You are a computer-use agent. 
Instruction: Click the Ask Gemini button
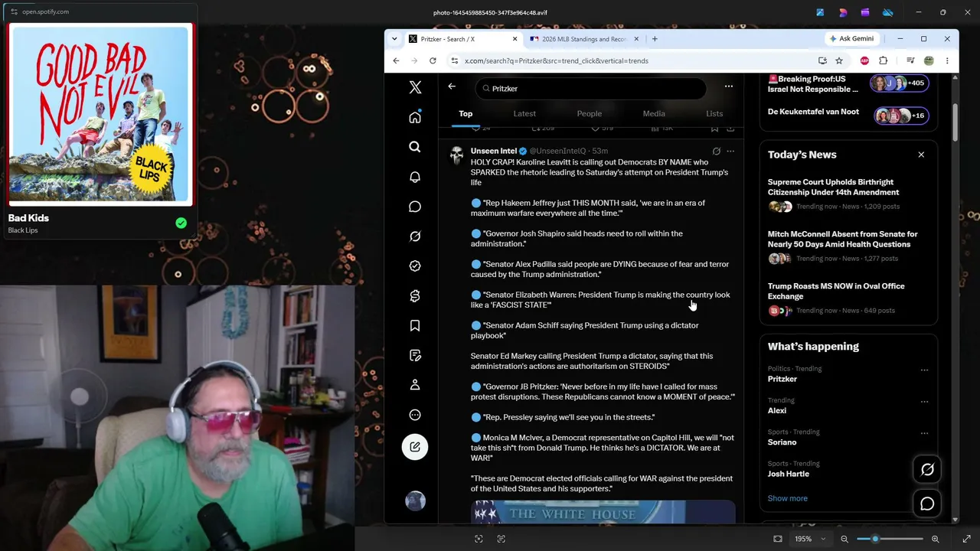coord(851,39)
